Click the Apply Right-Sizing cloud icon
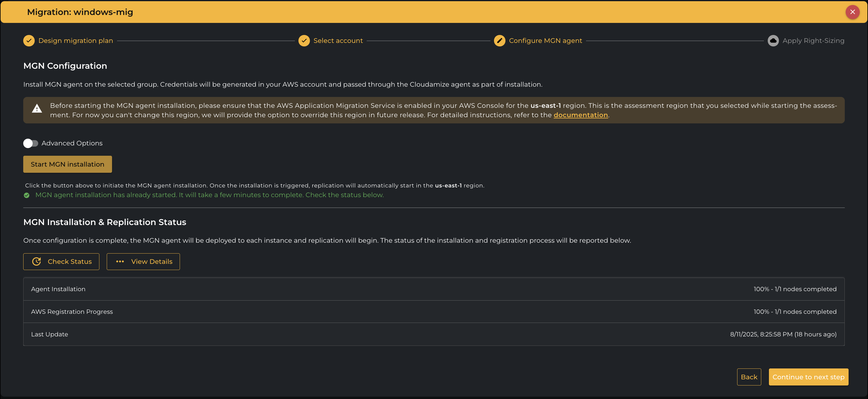 (x=773, y=41)
